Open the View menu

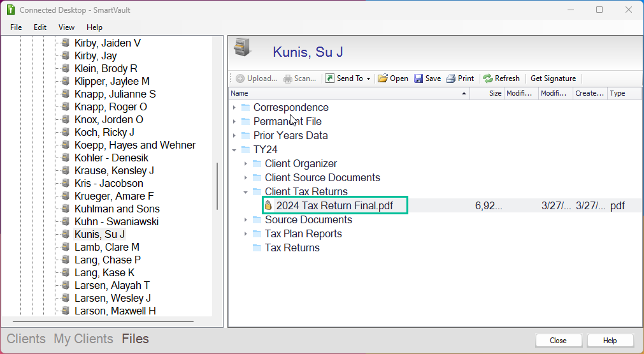click(x=66, y=27)
